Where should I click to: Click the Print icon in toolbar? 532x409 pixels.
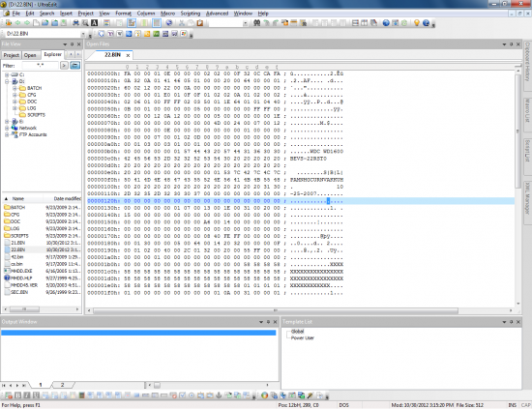point(76,23)
